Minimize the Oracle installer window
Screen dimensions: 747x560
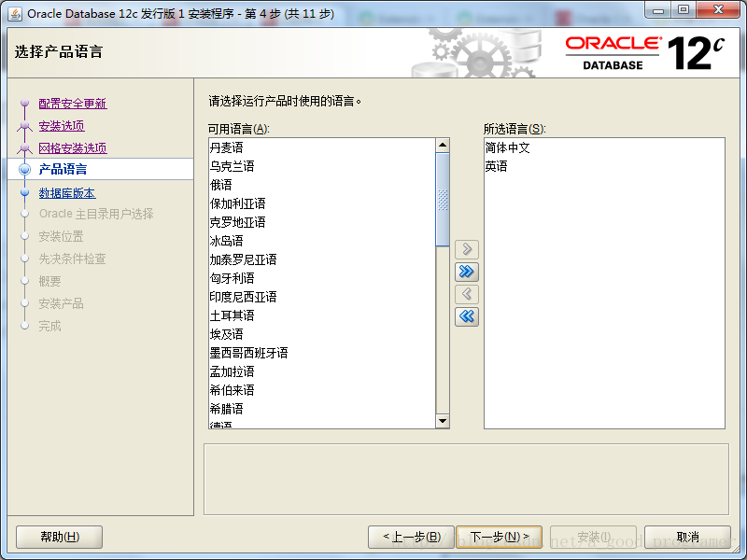click(x=658, y=10)
